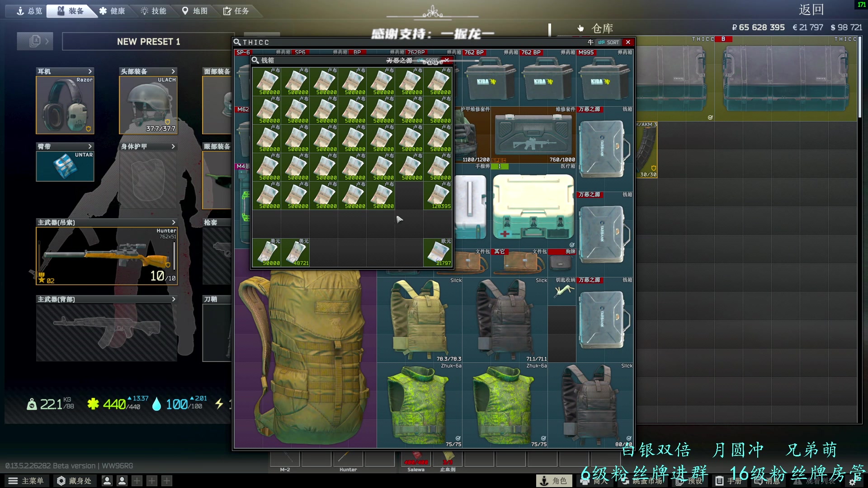The image size is (868, 488).
Task: Select the 其它 documents case
Action: [519, 263]
